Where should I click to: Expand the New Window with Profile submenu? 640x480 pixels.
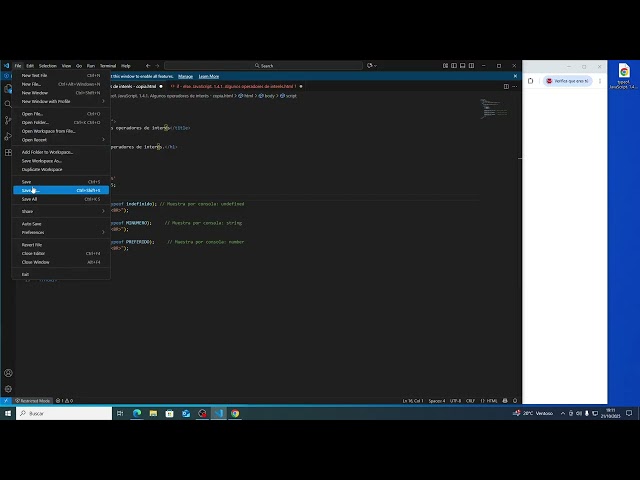61,101
